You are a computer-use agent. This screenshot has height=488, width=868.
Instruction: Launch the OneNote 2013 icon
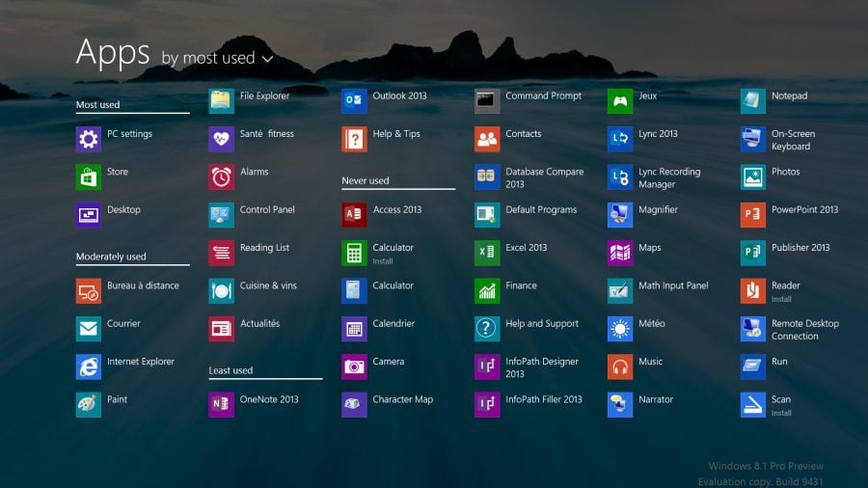click(x=222, y=404)
